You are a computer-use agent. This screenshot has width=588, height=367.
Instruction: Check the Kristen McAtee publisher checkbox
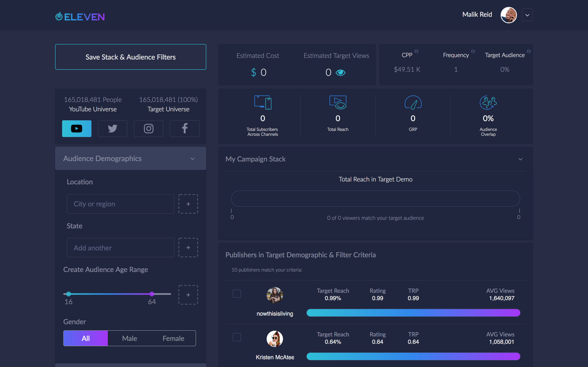[x=237, y=337]
